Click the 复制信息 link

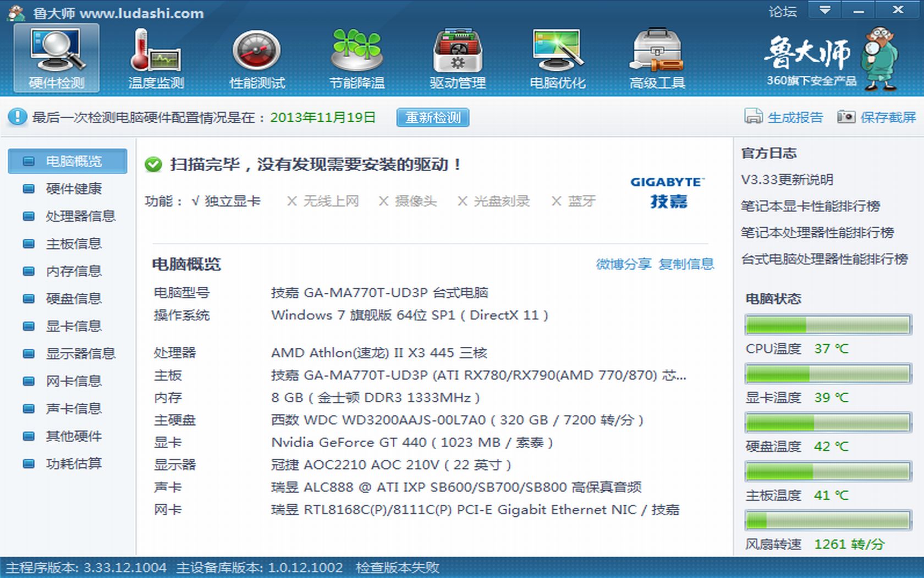coord(686,264)
